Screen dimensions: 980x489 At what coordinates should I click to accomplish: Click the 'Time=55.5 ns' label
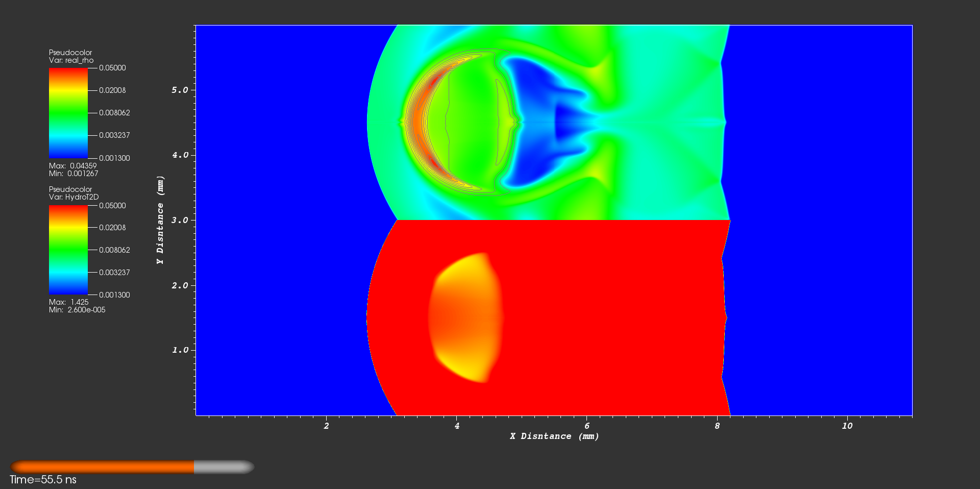coord(43,480)
